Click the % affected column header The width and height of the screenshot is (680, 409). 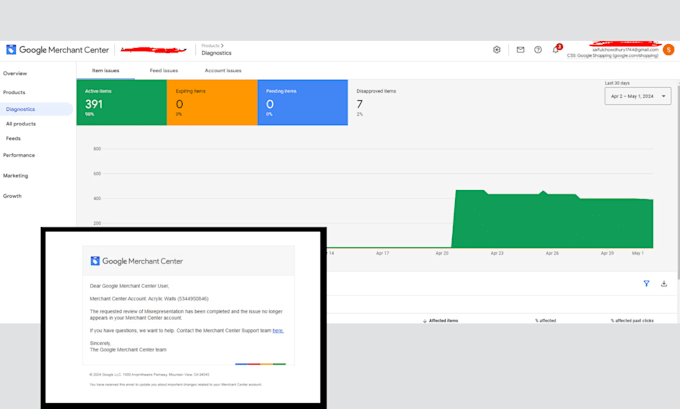pyautogui.click(x=546, y=321)
